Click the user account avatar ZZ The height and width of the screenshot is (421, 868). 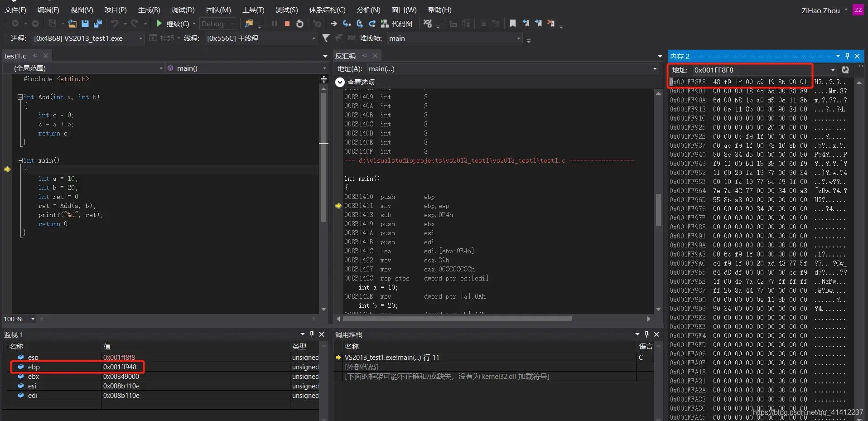[858, 10]
